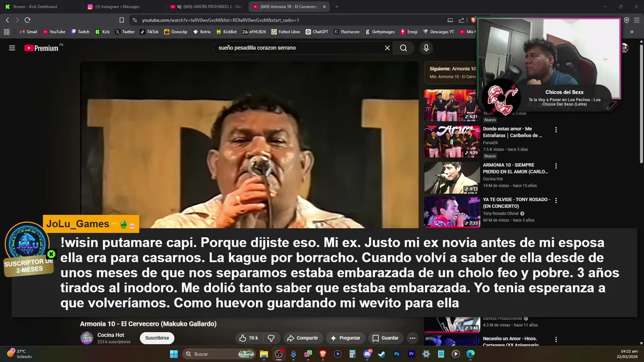Viewport: 644px width, 362px height.
Task: Open the TikTok bookmark
Action: pos(149,32)
